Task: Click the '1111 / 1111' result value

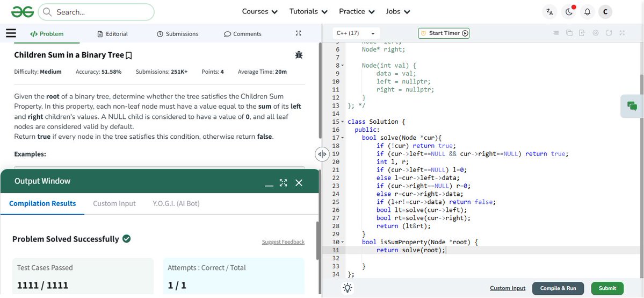Action: [x=43, y=285]
